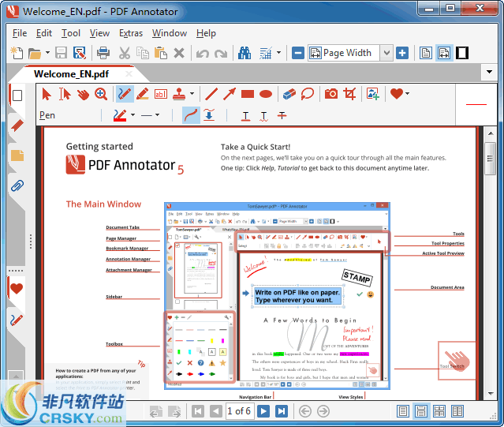The image size is (504, 427).
Task: Open the File menu
Action: [20, 33]
